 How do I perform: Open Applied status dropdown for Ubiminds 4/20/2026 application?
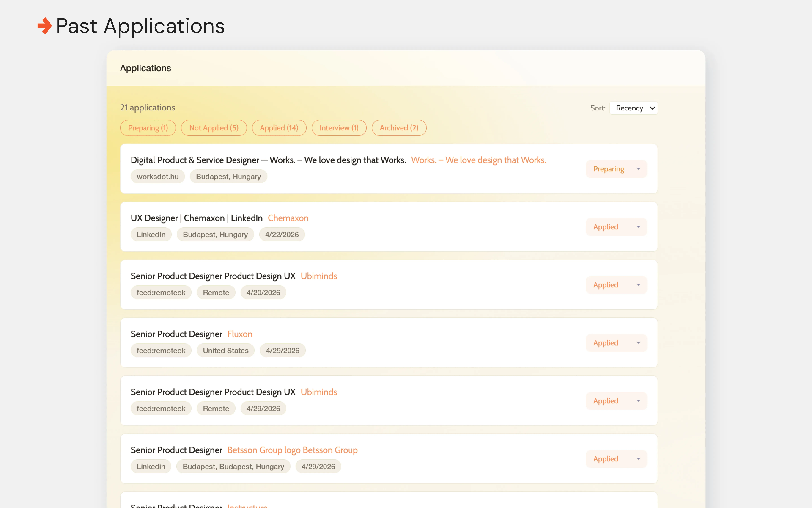616,285
